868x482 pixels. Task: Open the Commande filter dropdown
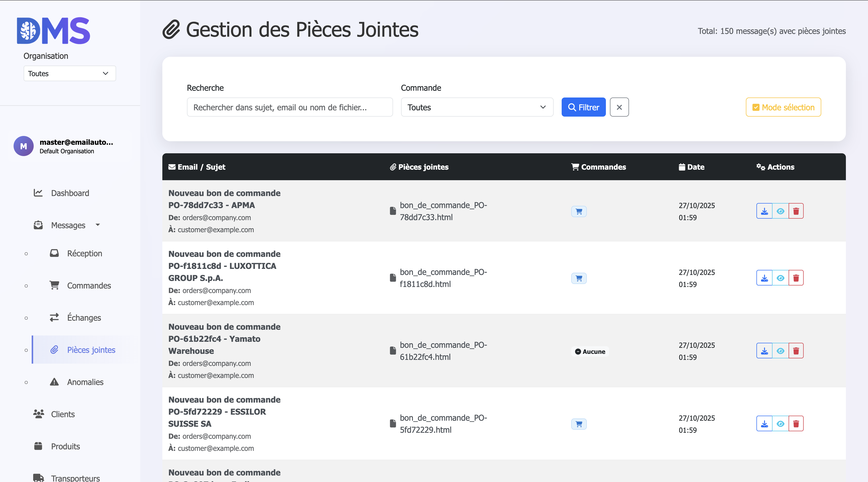coord(477,107)
